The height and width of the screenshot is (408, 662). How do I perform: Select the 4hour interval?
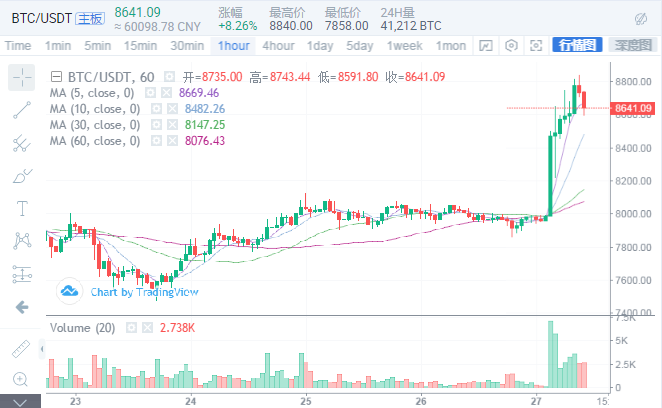[278, 46]
